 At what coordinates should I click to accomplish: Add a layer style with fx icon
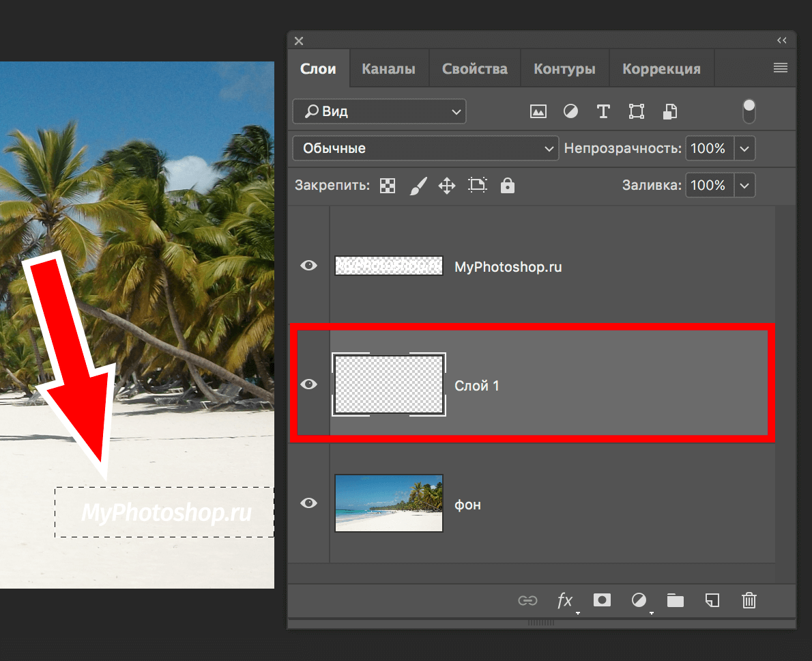565,600
